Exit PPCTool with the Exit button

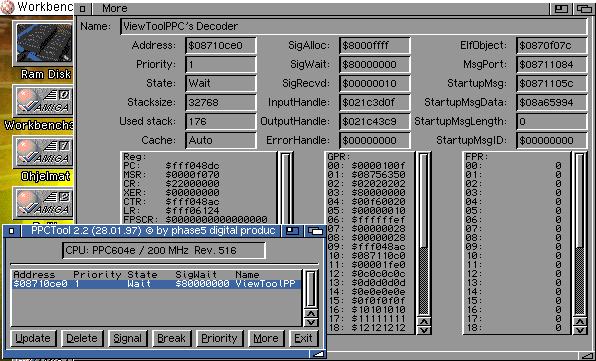pyautogui.click(x=303, y=338)
